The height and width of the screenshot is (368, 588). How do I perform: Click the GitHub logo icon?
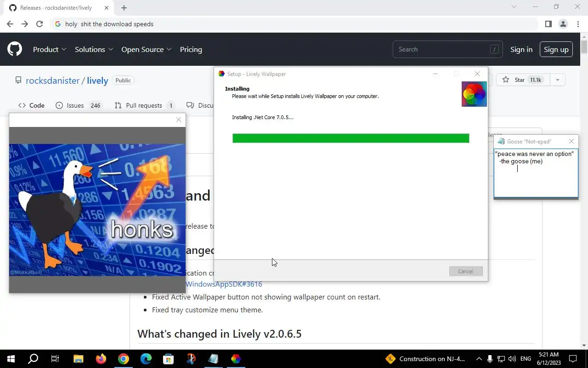point(15,49)
